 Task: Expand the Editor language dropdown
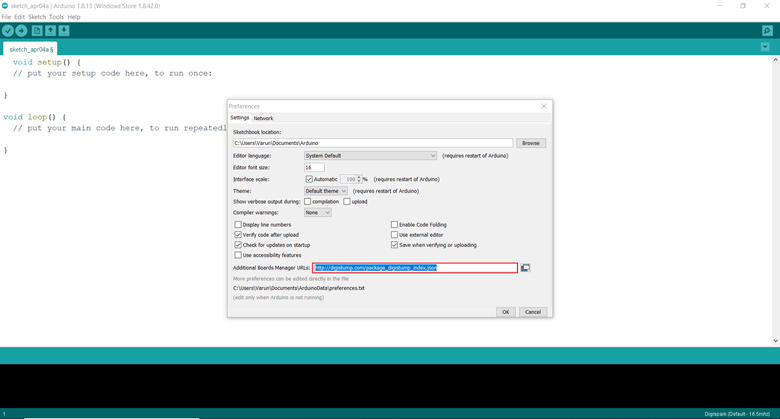point(371,156)
